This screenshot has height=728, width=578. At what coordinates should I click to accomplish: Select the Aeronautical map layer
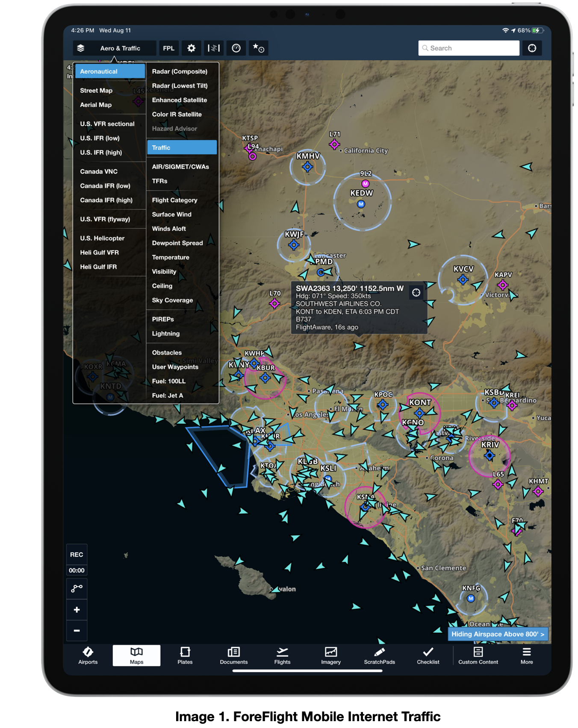[x=110, y=71]
